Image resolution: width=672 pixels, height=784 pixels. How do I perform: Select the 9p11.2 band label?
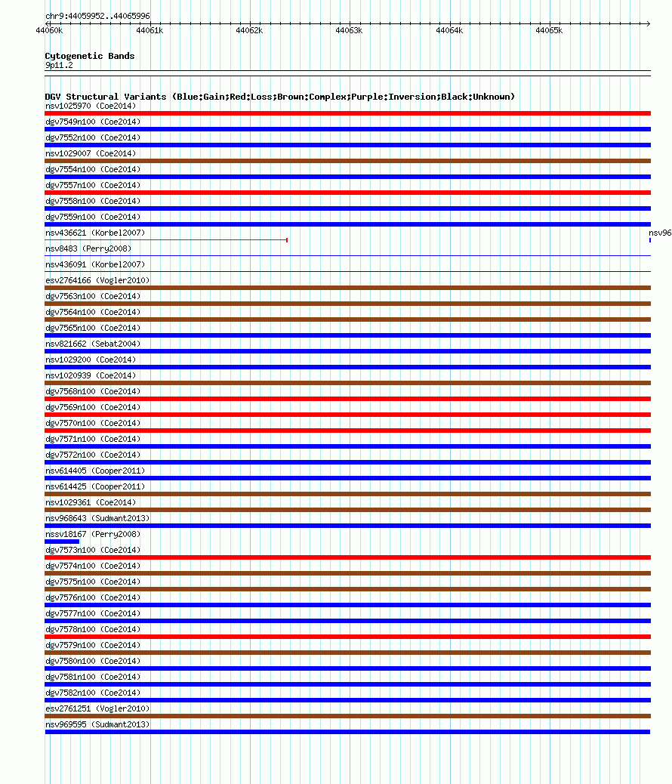[59, 66]
